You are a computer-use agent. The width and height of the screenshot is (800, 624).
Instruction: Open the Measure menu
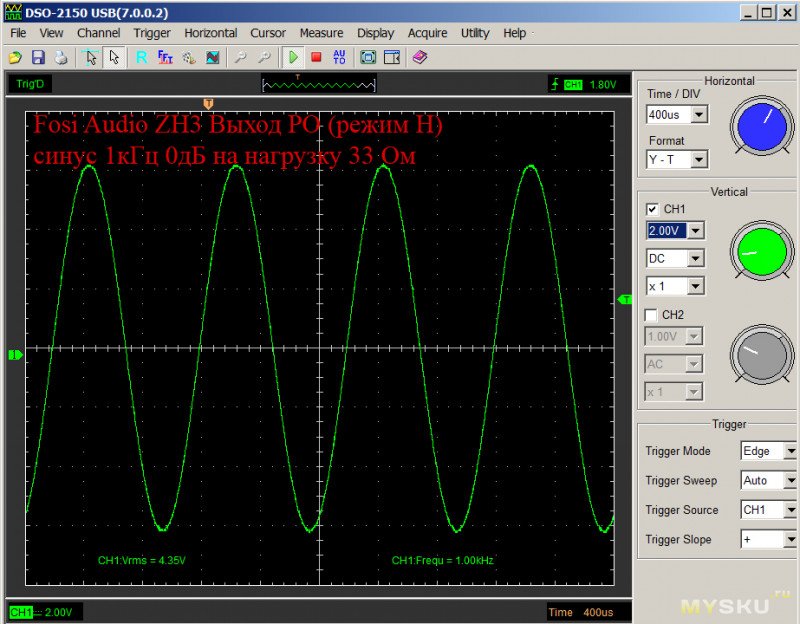point(320,33)
